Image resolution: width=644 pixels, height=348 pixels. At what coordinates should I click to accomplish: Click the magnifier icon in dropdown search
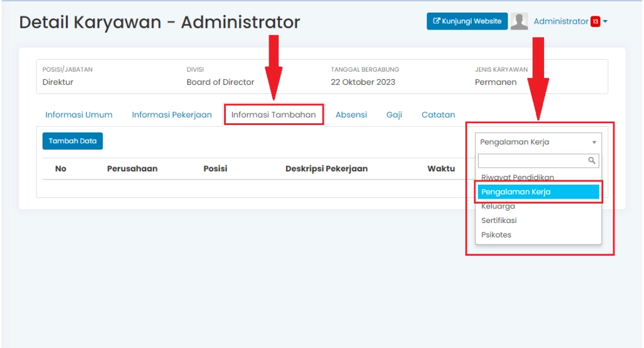(x=592, y=161)
